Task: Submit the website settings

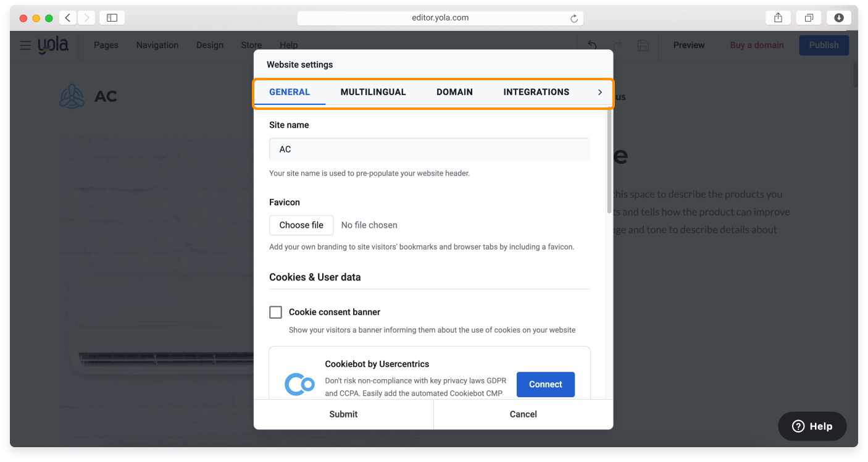Action: tap(343, 414)
